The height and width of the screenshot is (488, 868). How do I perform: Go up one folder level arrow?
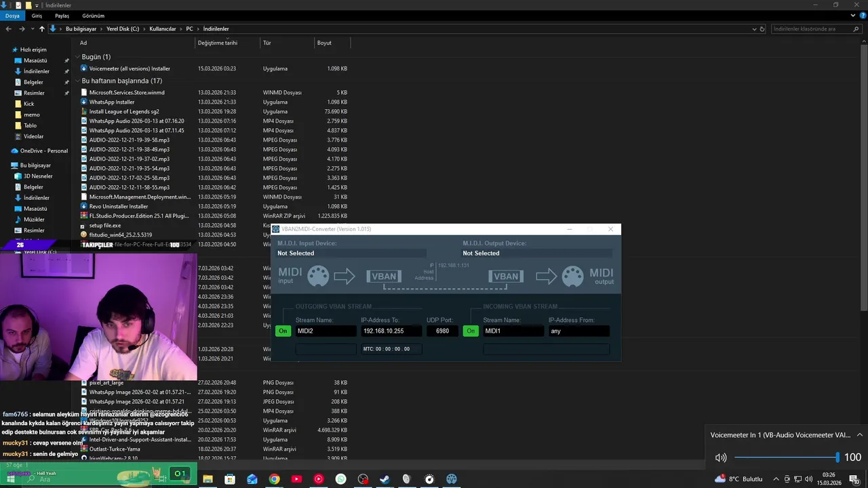click(42, 29)
